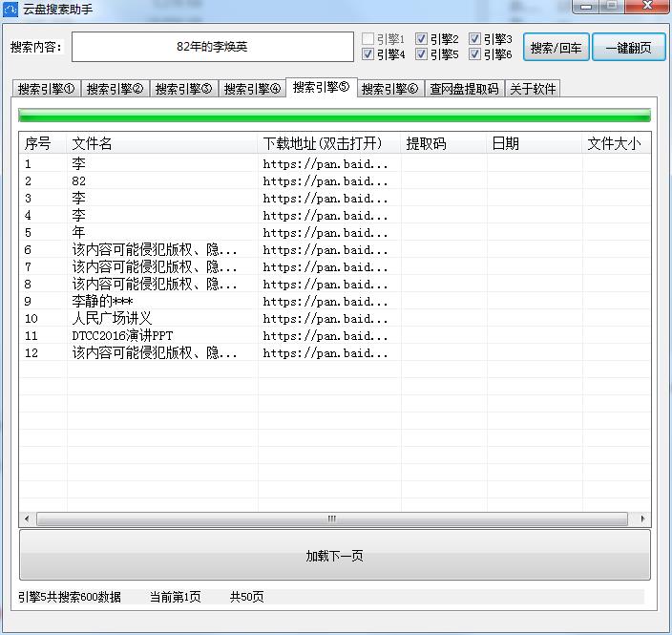This screenshot has height=635, width=672.
Task: Switch to the 搜索引擎⑥ tab
Action: coord(390,89)
